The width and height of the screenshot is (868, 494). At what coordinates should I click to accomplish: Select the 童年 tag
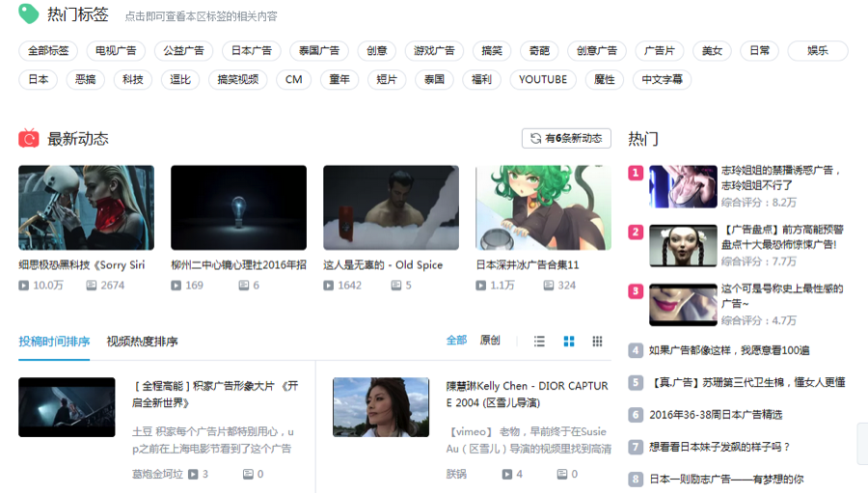coord(339,79)
